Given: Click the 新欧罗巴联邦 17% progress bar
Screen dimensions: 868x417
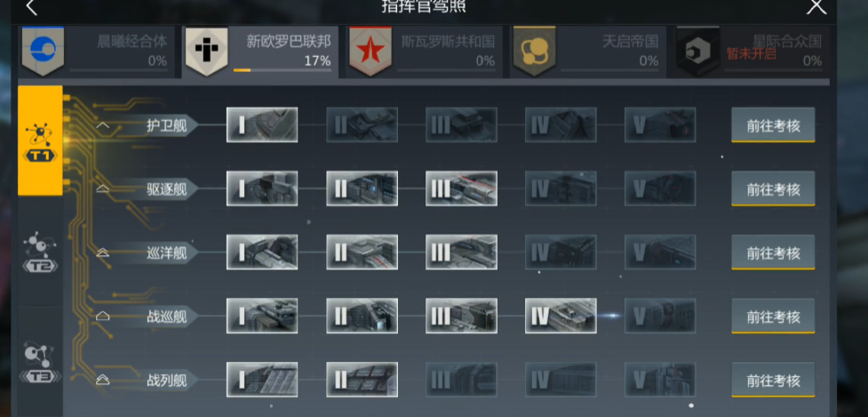Looking at the screenshot, I should 283,70.
